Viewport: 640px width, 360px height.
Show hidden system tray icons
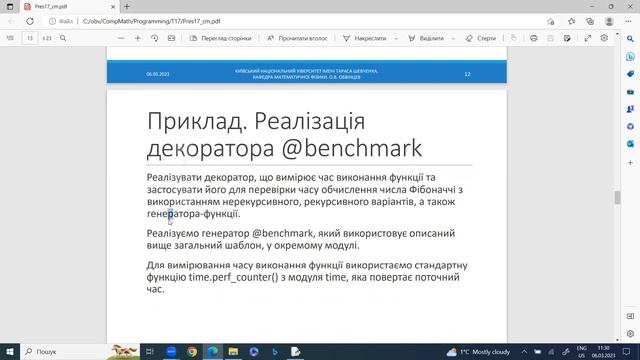coord(524,351)
